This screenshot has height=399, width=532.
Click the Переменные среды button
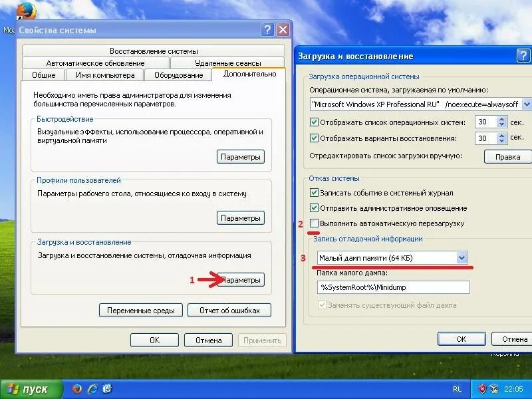click(141, 310)
